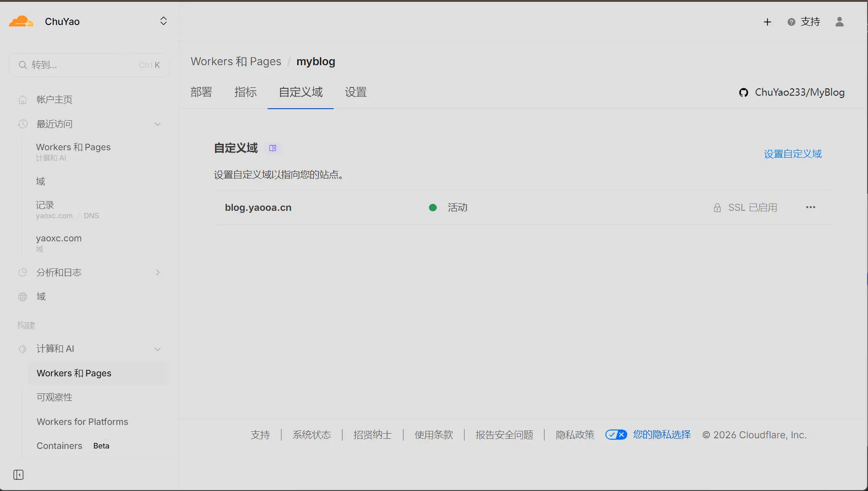Click the 隐私政策 footer link
This screenshot has height=491, width=868.
[575, 435]
